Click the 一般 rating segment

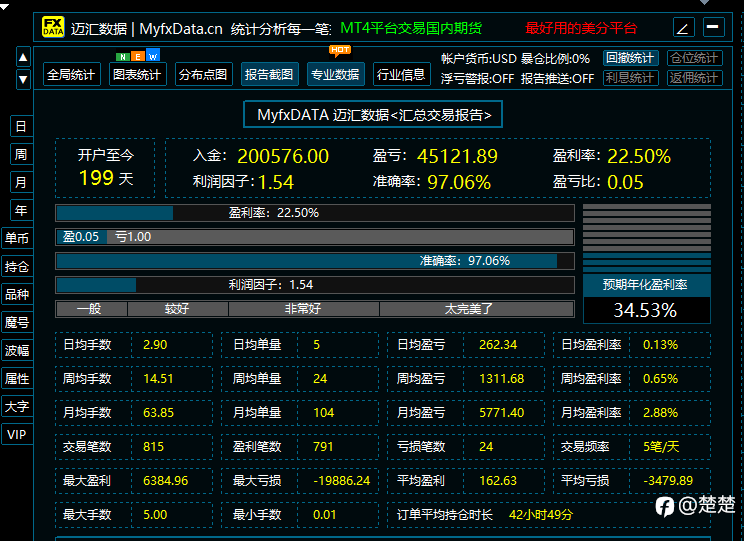pyautogui.click(x=91, y=309)
